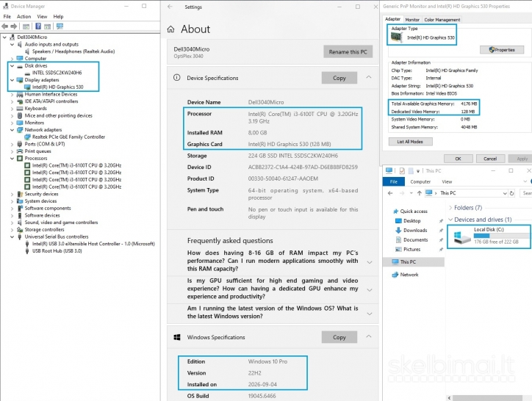Click the Up arrow in File Explorer

point(420,193)
